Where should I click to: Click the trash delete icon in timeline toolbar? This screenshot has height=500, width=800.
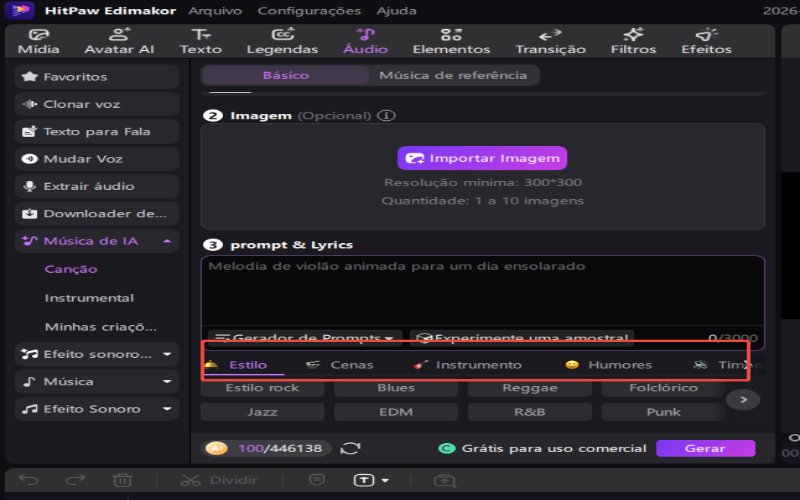tap(122, 480)
